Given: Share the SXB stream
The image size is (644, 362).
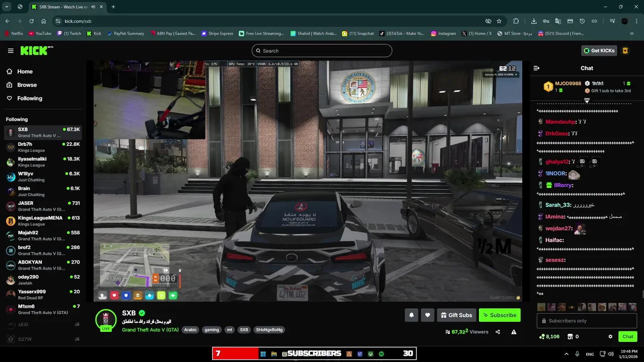Looking at the screenshot, I should pos(498,332).
